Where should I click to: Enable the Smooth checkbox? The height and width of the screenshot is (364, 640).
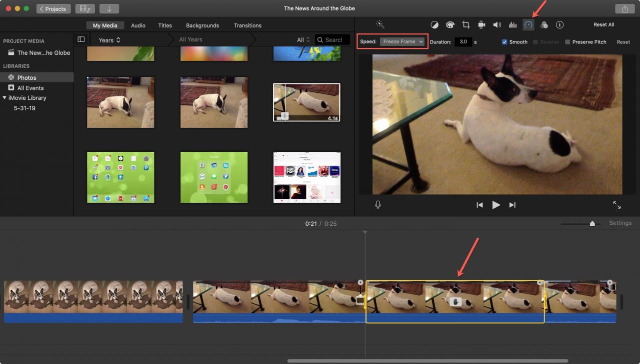point(504,42)
